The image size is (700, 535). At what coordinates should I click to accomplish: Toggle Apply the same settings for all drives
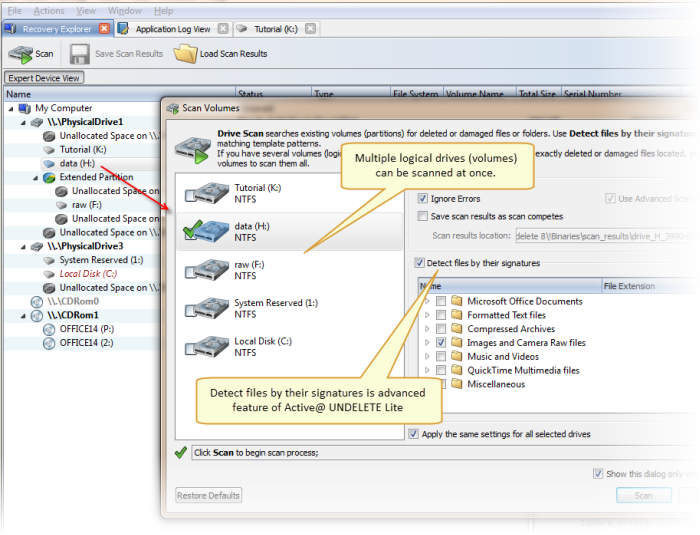coord(414,434)
